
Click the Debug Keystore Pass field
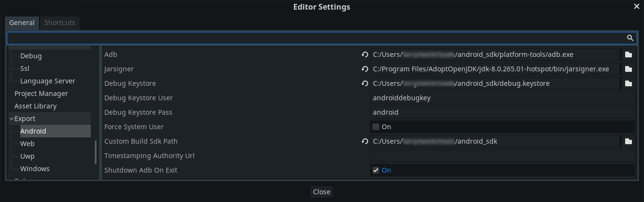[x=502, y=112]
